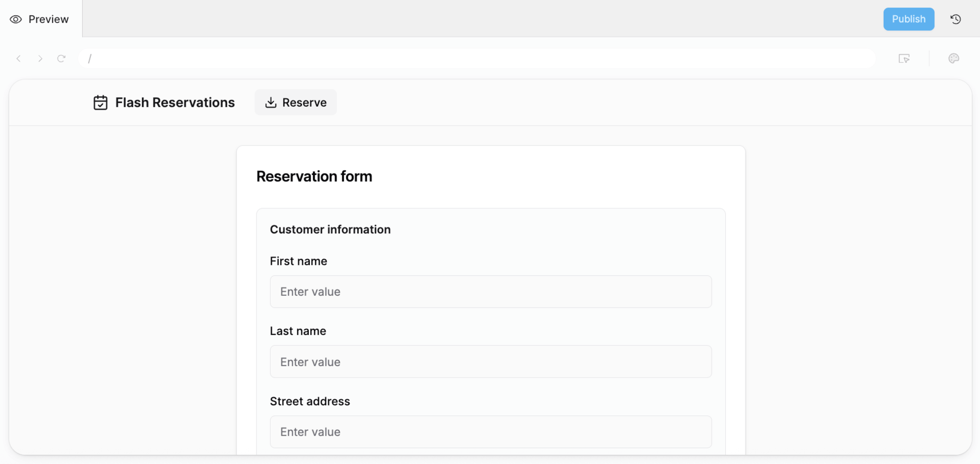This screenshot has height=464, width=980.
Task: Click the Customer information heading
Action: tap(330, 230)
